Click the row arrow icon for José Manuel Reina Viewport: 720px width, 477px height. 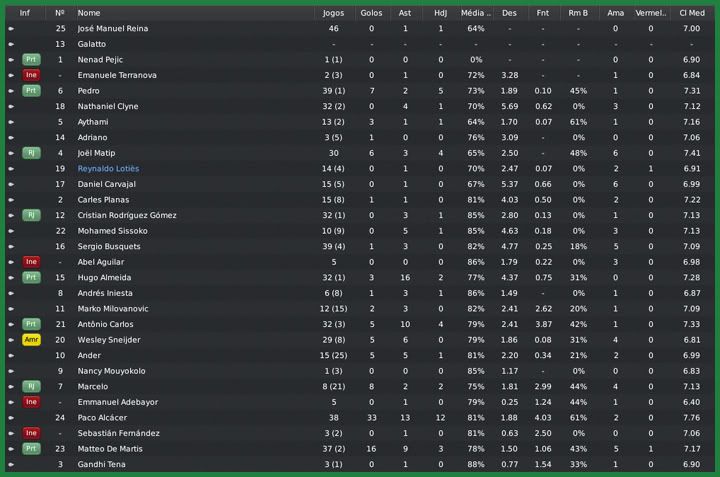(x=11, y=29)
